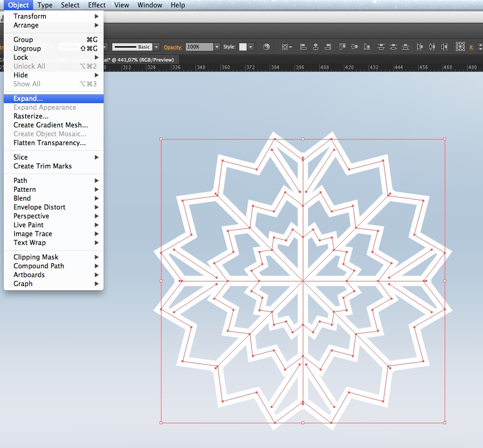This screenshot has height=448, width=483.
Task: Click the Style swatch box
Action: point(243,47)
